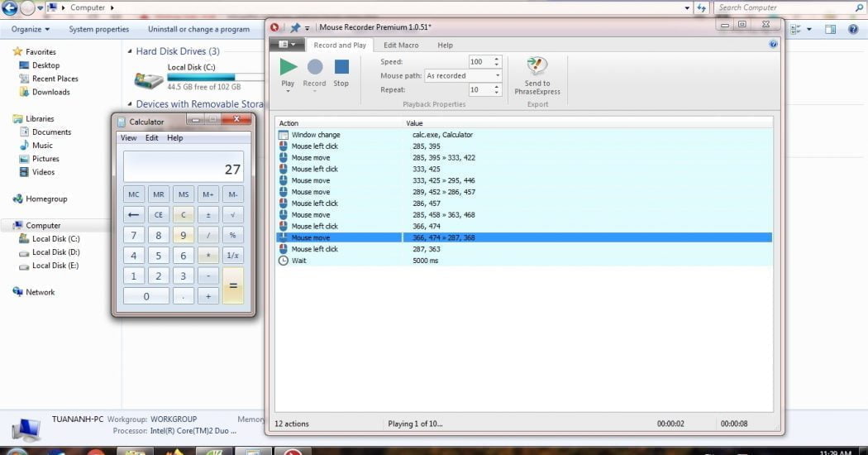This screenshot has width=868, height=455.
Task: Click the Speed value field
Action: pyautogui.click(x=480, y=61)
